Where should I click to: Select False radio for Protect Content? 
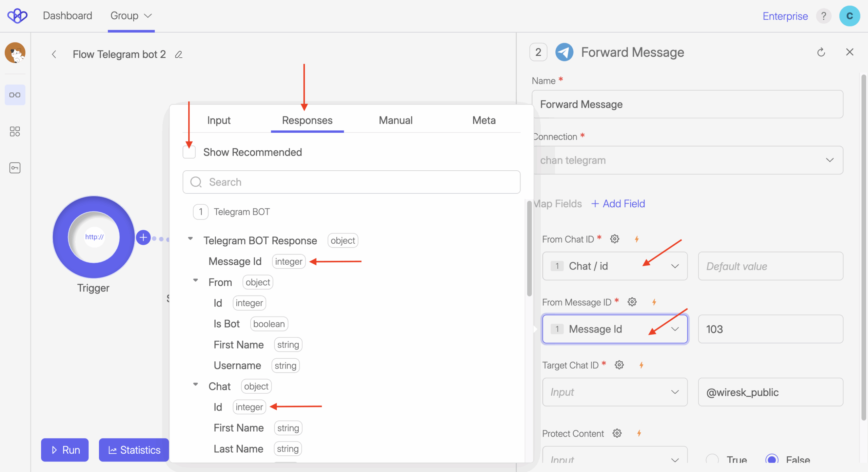[x=772, y=459]
